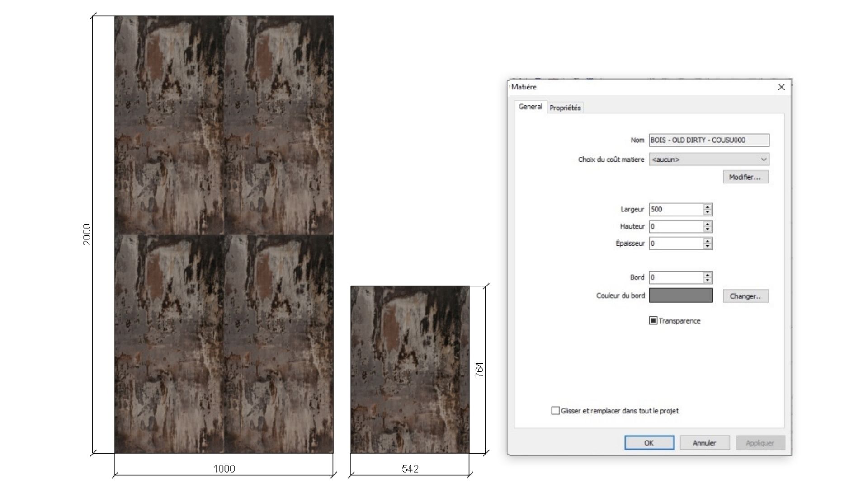Click the large 1000 by 2000 tiled texture
This screenshot has width=868, height=488.
224,234
